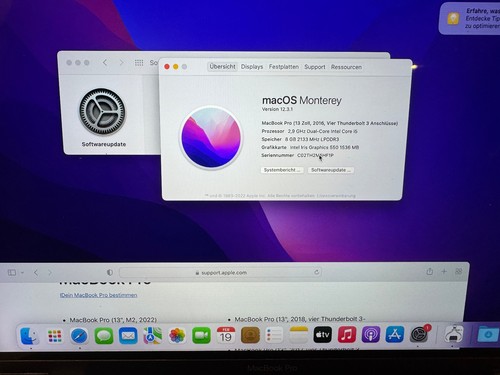Launch FaceTime from the Dock
500x375 pixels.
pos(201,335)
